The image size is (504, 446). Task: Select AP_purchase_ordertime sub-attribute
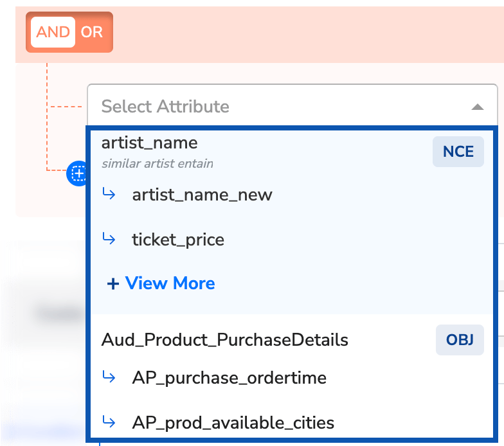tap(229, 378)
